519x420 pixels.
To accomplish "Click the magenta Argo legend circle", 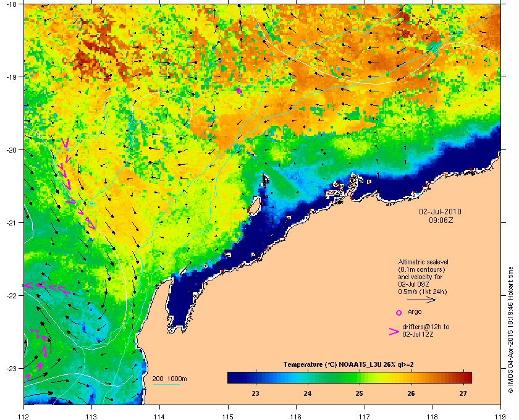I will click(x=399, y=313).
